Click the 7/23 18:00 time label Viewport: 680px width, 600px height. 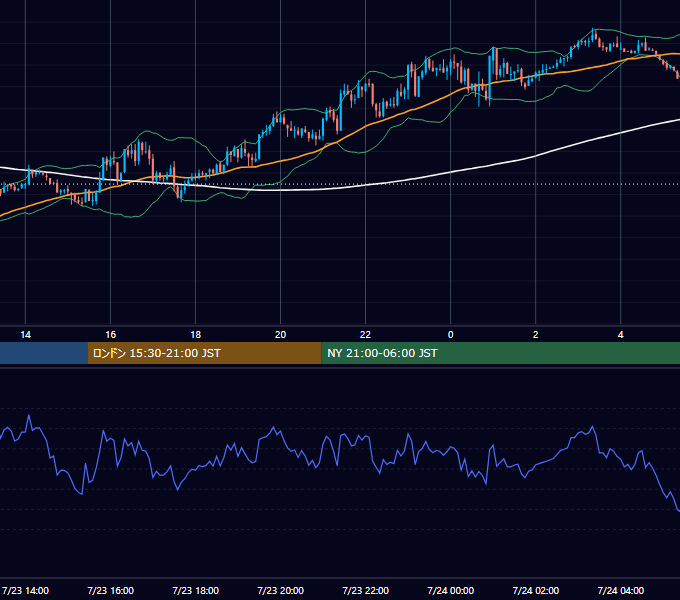(196, 590)
